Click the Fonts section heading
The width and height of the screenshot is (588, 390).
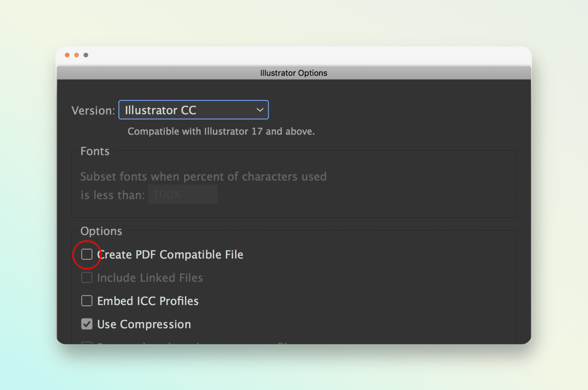coord(95,151)
